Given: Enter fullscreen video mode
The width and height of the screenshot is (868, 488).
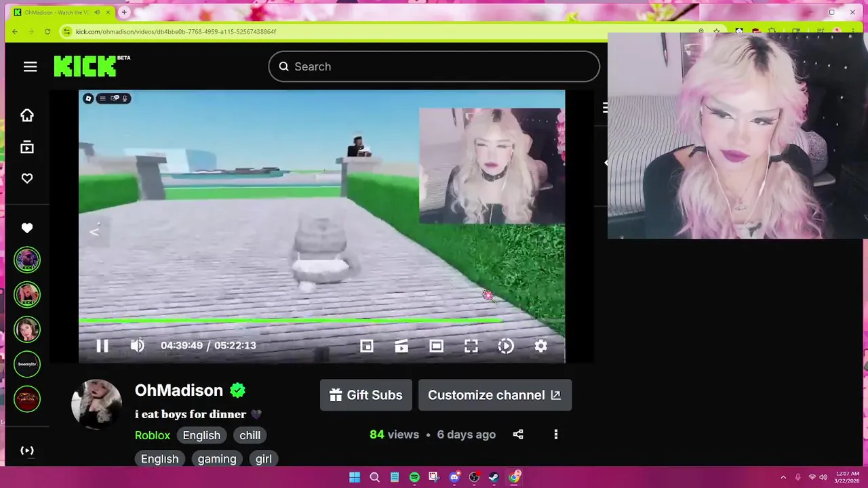Looking at the screenshot, I should click(471, 346).
